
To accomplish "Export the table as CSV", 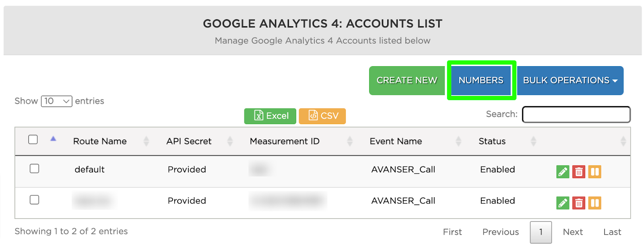I will (x=322, y=116).
